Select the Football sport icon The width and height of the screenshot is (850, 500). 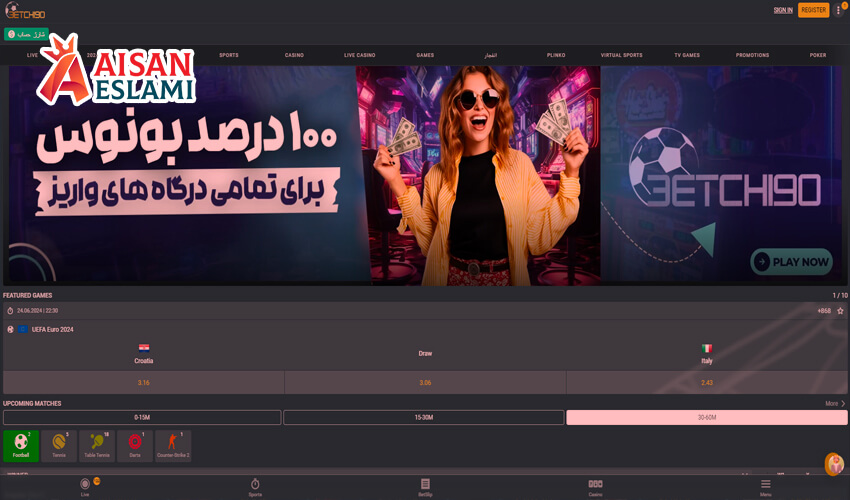tap(21, 446)
